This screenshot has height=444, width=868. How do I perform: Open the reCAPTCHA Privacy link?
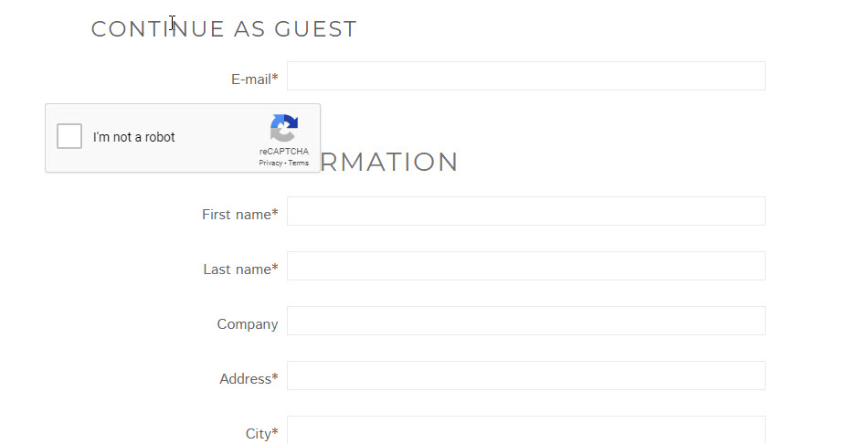point(270,163)
